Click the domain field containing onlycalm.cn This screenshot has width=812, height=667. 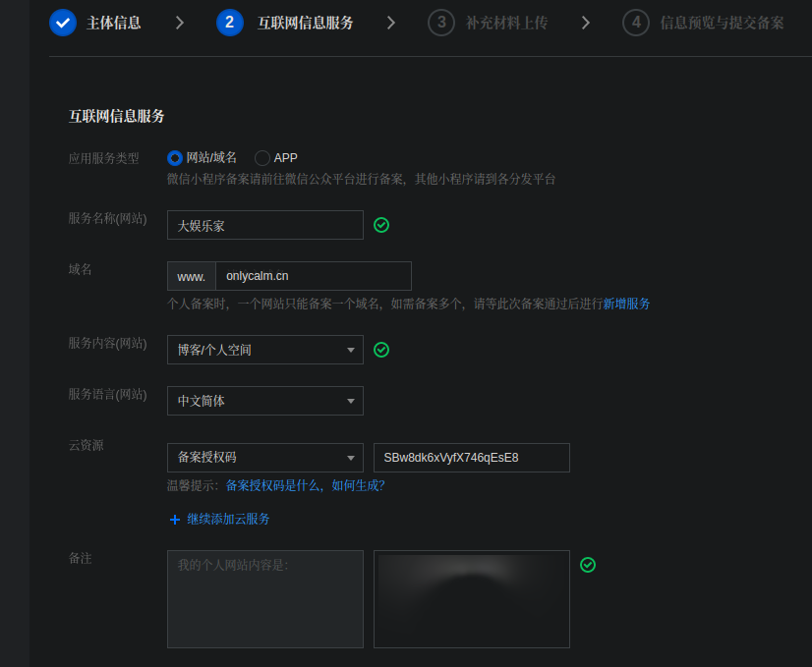click(x=314, y=276)
